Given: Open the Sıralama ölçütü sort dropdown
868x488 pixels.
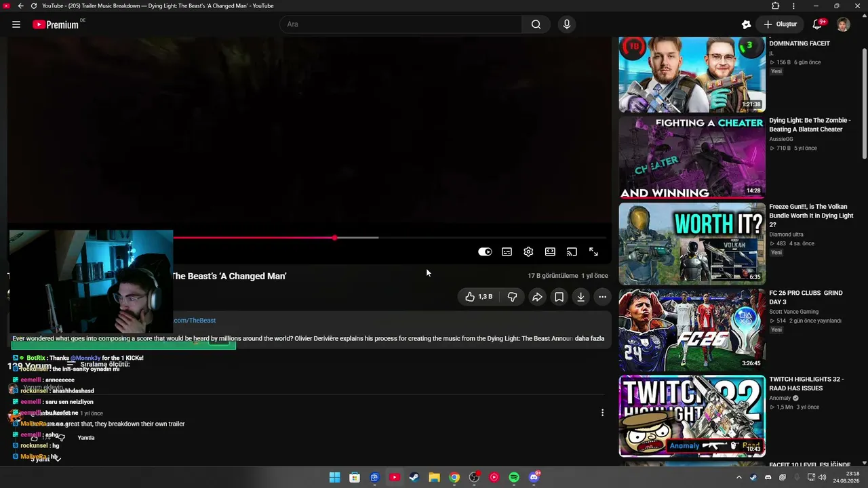Looking at the screenshot, I should coord(98,365).
